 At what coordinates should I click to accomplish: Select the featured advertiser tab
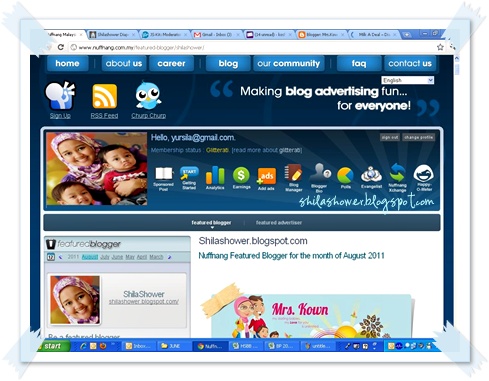click(x=279, y=222)
